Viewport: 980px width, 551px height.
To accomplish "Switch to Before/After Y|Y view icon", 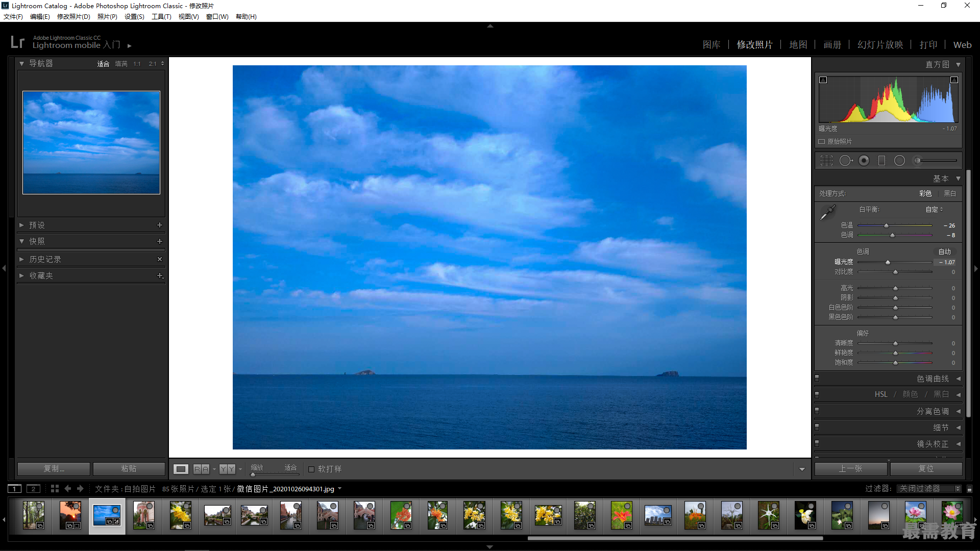I will [228, 469].
